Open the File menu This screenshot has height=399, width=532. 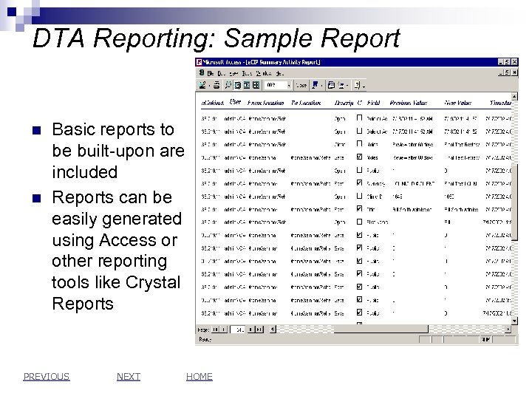[211, 73]
